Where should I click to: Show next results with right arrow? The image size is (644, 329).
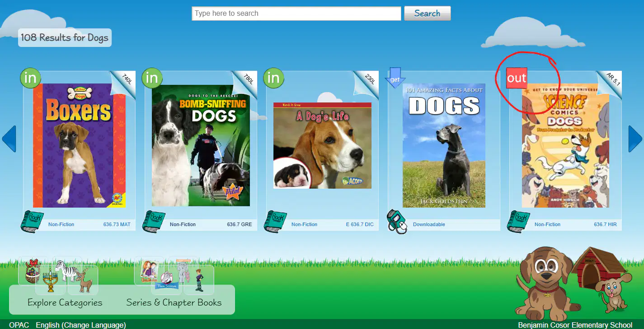point(635,139)
